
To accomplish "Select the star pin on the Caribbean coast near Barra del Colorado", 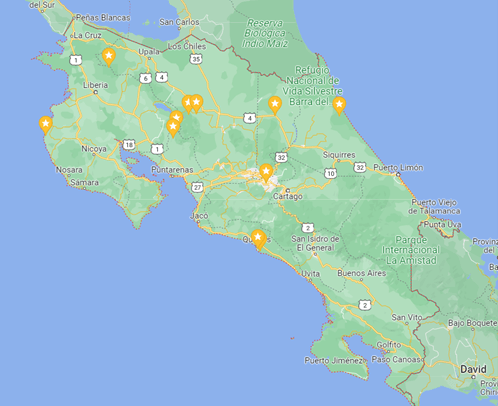I will coord(339,106).
